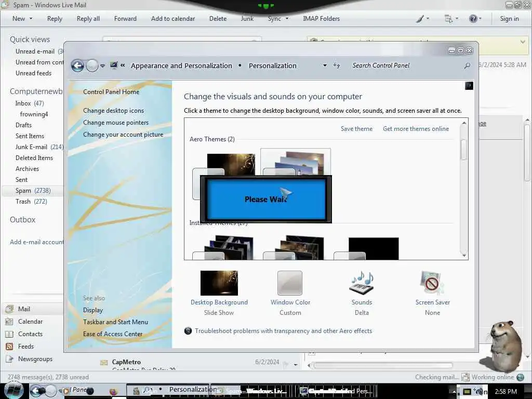Click Forward in Mail toolbar
Screen dimensions: 532x399
click(125, 19)
